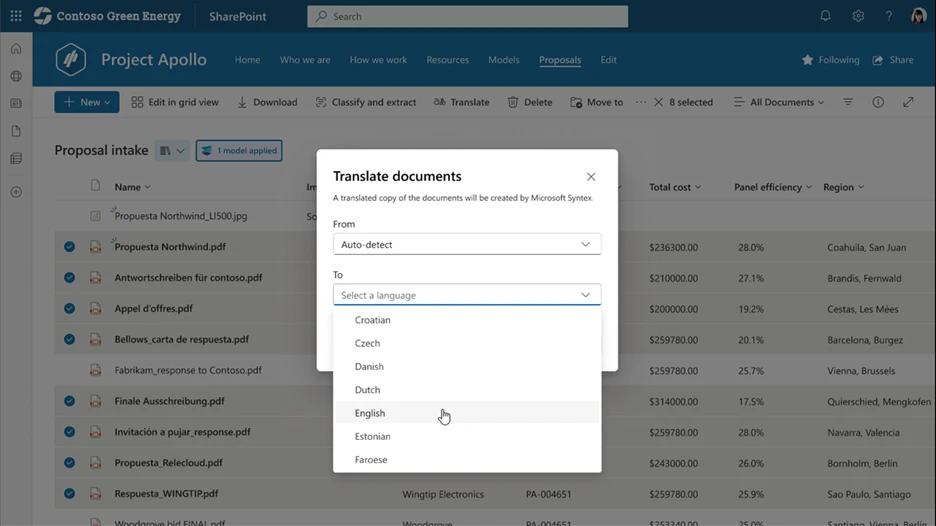Click Edit in grid view
This screenshot has width=936, height=526.
click(x=175, y=102)
